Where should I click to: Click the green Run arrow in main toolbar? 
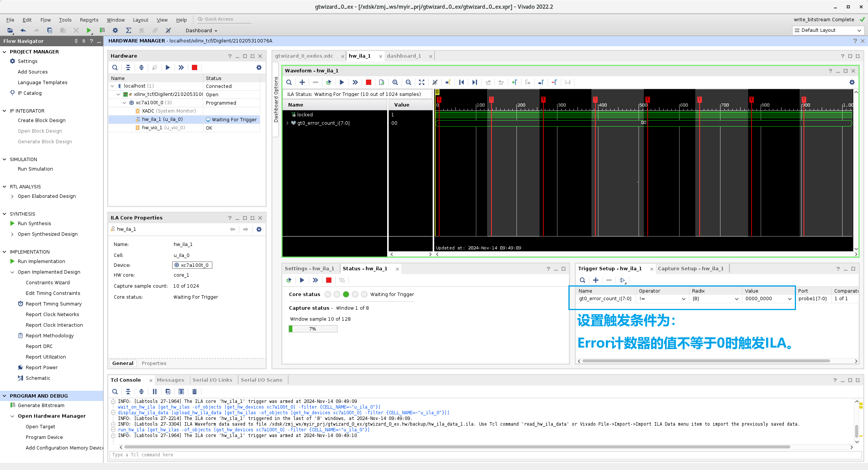(x=89, y=30)
